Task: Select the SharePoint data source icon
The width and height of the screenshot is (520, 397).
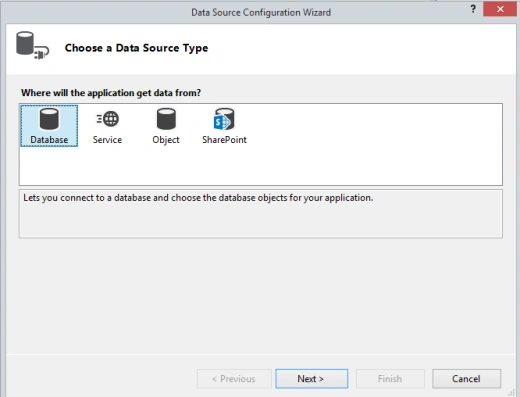Action: pyautogui.click(x=224, y=119)
